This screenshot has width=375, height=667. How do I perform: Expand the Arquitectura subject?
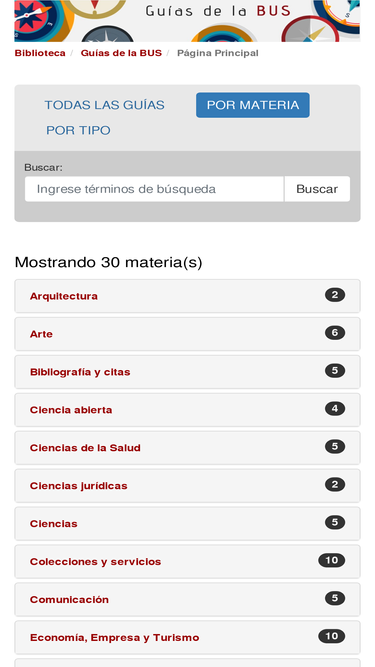coord(188,296)
